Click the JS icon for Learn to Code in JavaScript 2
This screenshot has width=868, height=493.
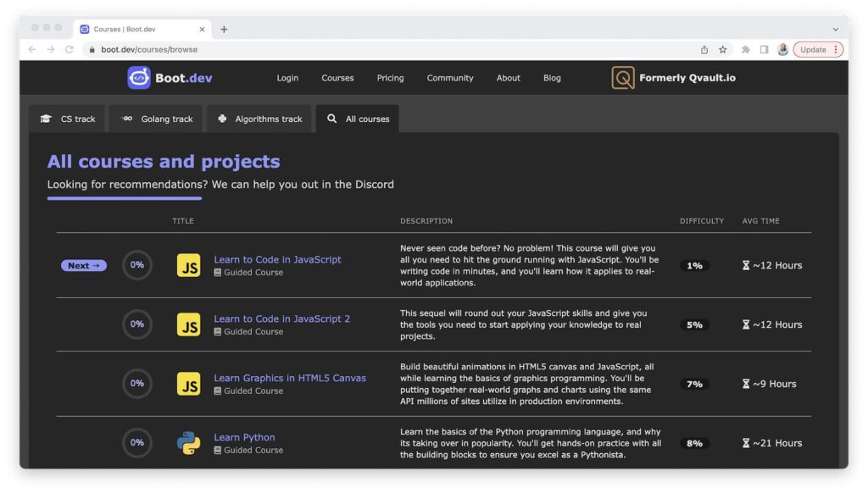tap(189, 324)
